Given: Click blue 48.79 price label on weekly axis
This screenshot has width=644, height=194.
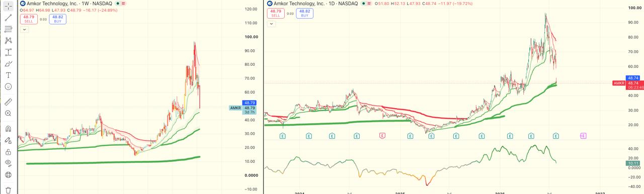Looking at the screenshot, I should pyautogui.click(x=250, y=103).
